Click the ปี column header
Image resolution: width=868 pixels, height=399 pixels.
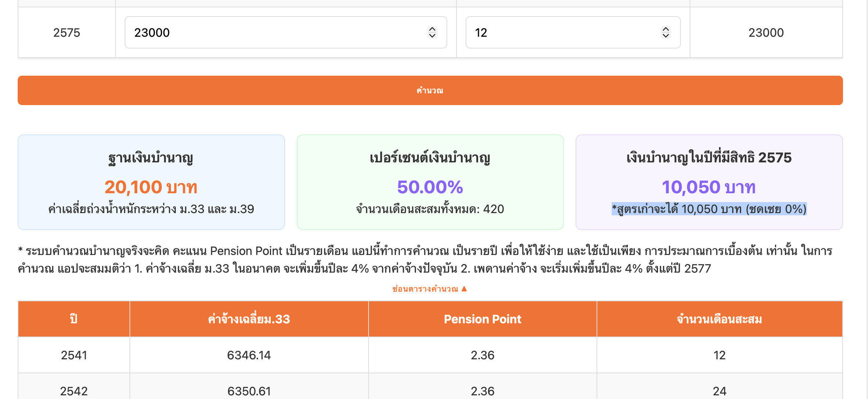[74, 319]
